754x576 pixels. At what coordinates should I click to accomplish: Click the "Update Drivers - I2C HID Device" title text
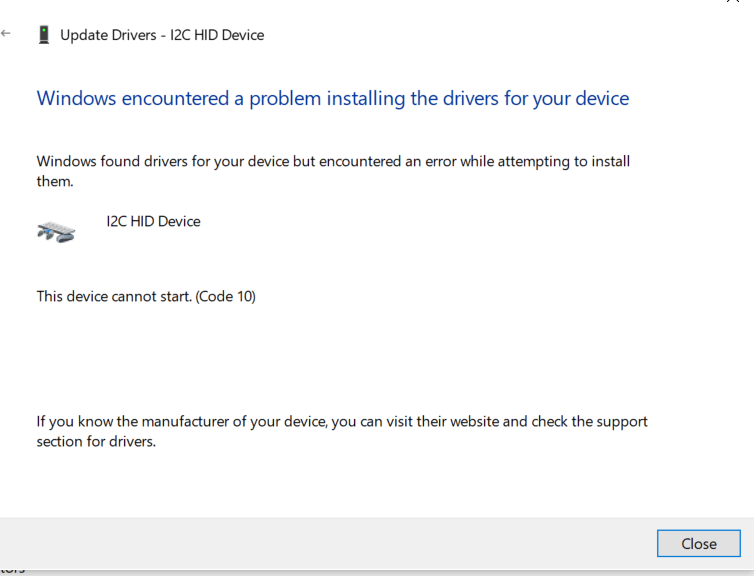point(162,35)
